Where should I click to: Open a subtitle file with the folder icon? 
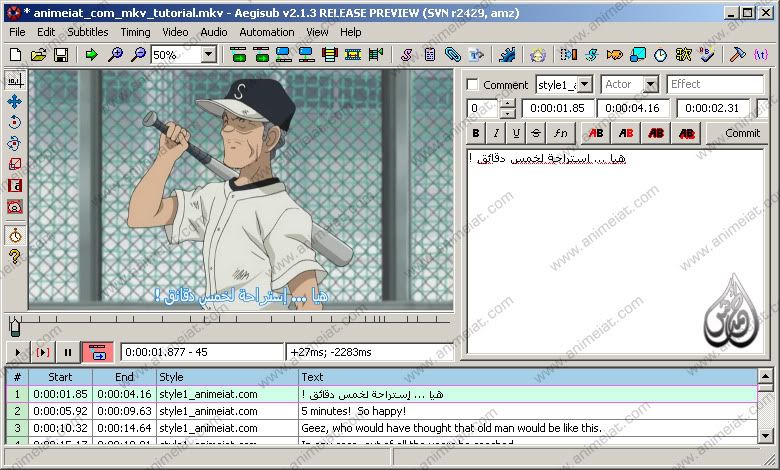[x=39, y=55]
